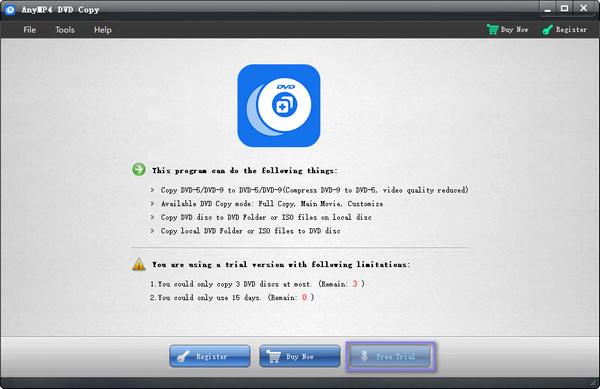This screenshot has height=389, width=600.
Task: Maximize the AnyMP4 DVD Copy window
Action: coord(564,8)
